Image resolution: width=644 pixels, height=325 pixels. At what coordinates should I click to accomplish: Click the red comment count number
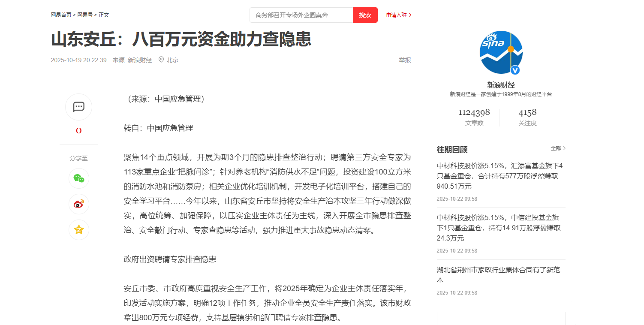[78, 131]
